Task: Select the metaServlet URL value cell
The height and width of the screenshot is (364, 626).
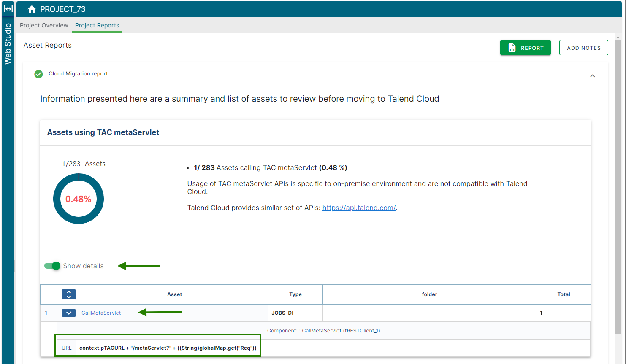Action: pos(168,347)
